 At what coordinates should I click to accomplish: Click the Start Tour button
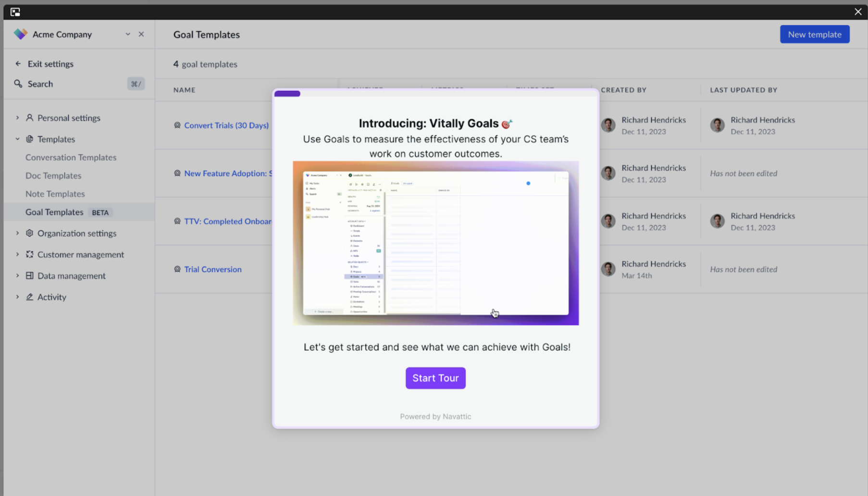pyautogui.click(x=435, y=378)
